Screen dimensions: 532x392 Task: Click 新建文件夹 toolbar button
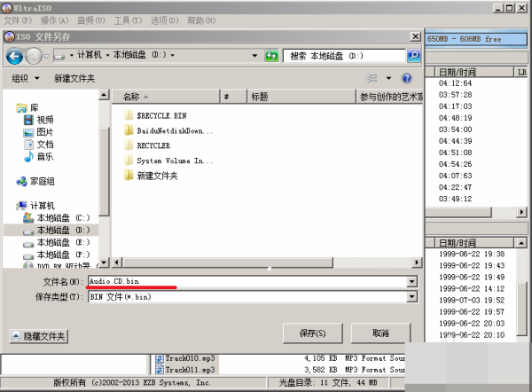tap(74, 78)
